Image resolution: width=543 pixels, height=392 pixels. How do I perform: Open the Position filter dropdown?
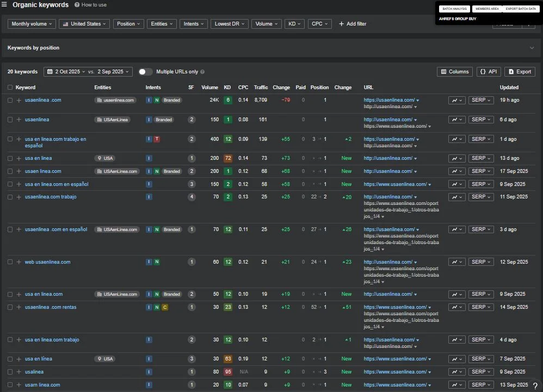[x=128, y=24]
